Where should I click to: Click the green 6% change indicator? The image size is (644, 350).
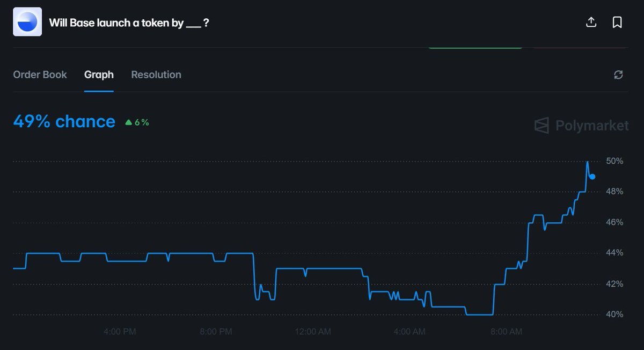click(137, 122)
